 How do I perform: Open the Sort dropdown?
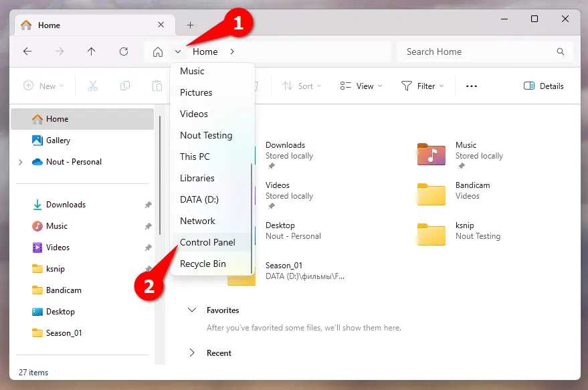(301, 86)
